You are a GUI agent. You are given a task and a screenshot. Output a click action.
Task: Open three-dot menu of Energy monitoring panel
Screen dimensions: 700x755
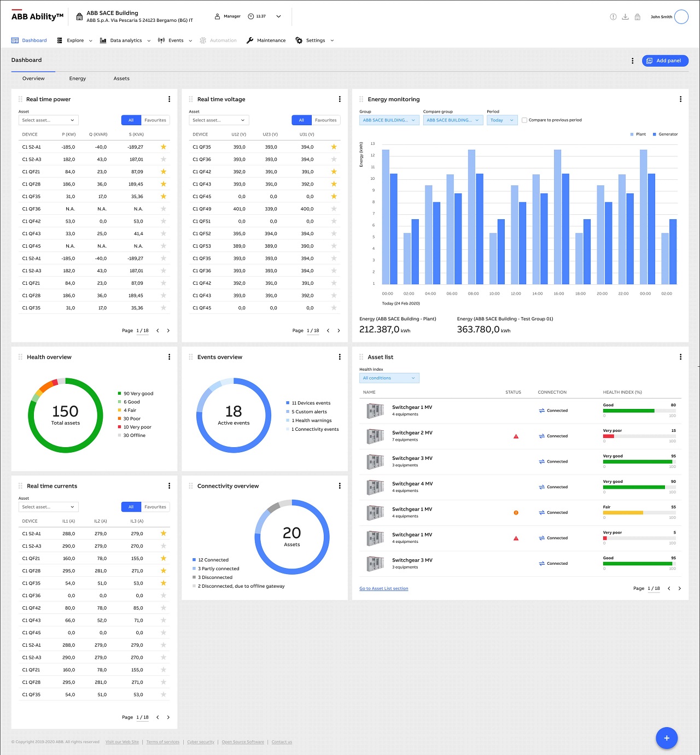click(x=680, y=100)
